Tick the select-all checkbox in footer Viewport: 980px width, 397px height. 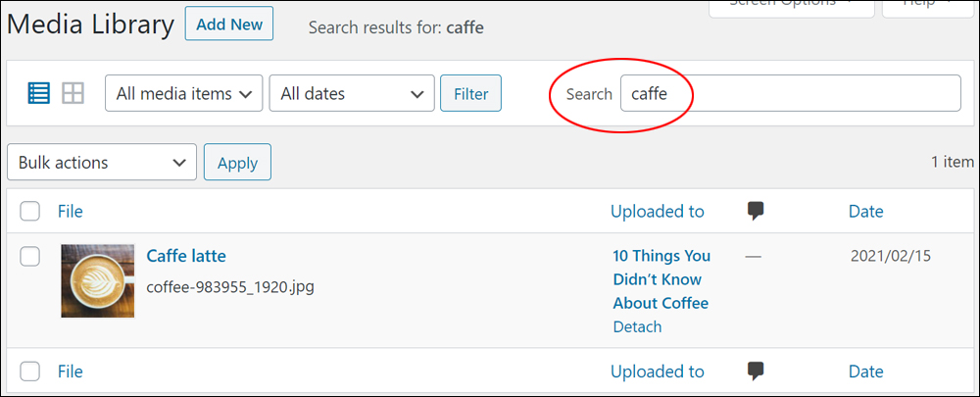[30, 372]
